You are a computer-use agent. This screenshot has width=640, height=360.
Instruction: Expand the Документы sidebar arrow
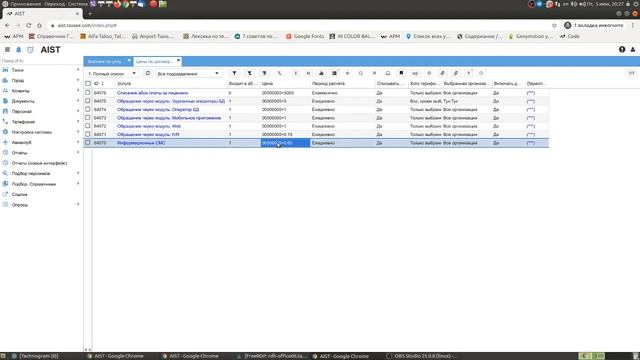(78, 100)
